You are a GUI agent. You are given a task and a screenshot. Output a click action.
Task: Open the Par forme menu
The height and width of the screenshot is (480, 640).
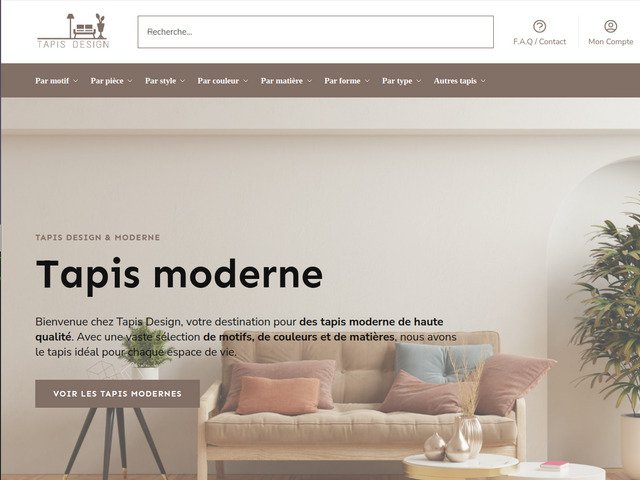click(347, 81)
